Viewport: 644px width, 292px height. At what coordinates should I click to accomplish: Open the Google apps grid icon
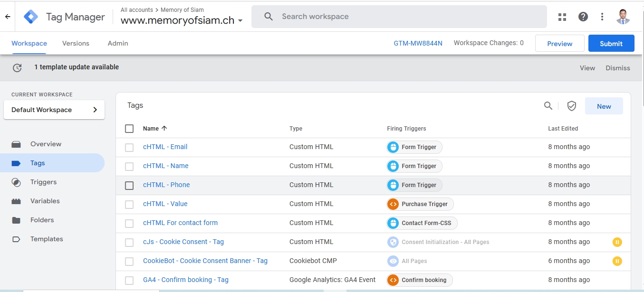[562, 17]
